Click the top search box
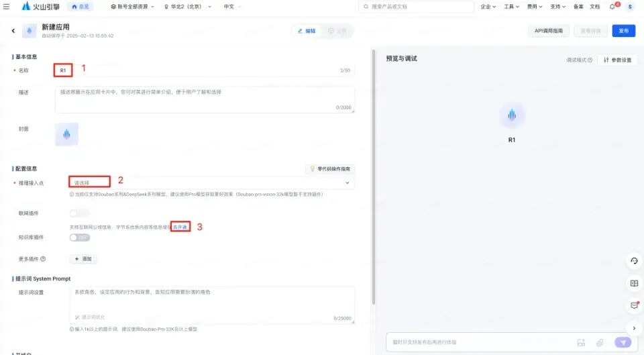644x355 pixels. click(x=417, y=7)
